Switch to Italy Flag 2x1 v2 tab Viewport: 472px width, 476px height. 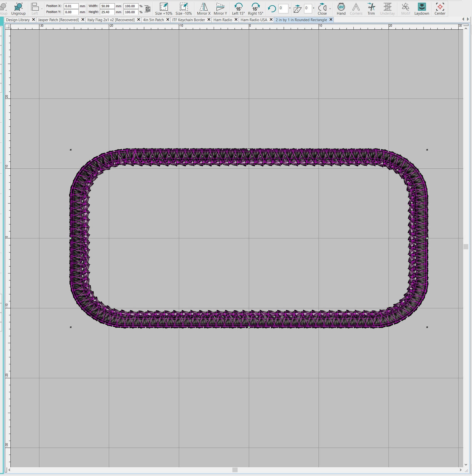point(111,20)
